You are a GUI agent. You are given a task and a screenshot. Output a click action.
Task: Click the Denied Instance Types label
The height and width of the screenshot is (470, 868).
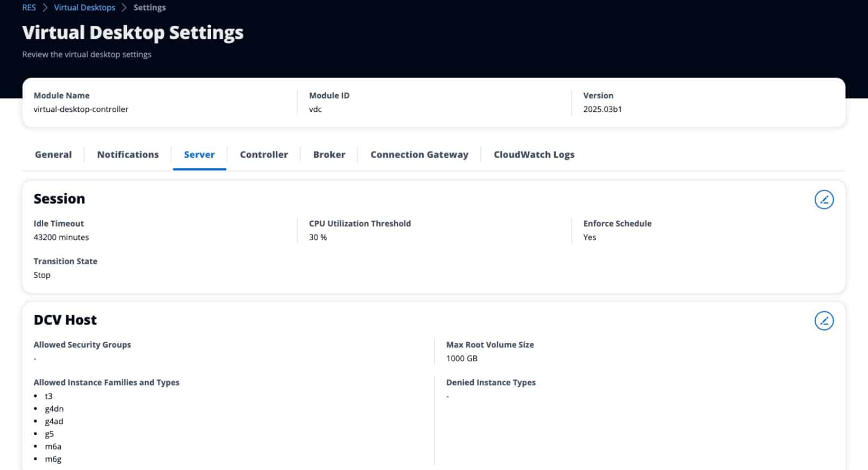[491, 383]
